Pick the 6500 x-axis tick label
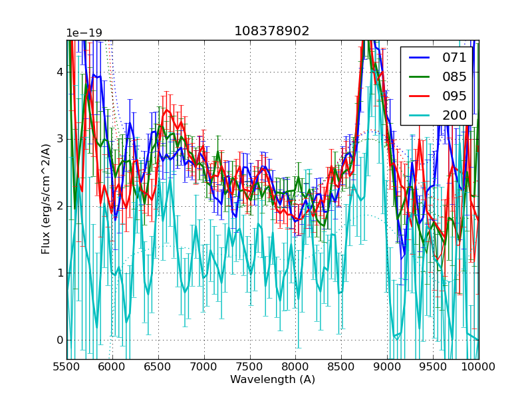The height and width of the screenshot is (399, 532). pos(158,366)
